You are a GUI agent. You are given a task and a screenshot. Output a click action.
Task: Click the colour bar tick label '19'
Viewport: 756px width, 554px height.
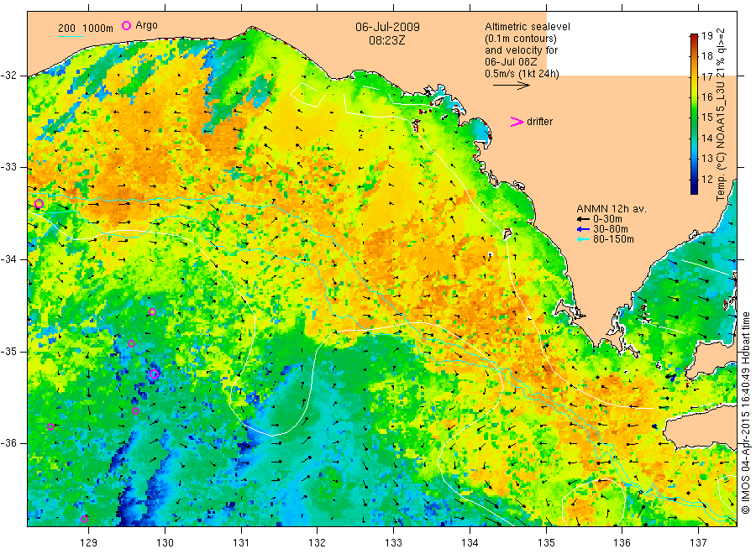[706, 35]
